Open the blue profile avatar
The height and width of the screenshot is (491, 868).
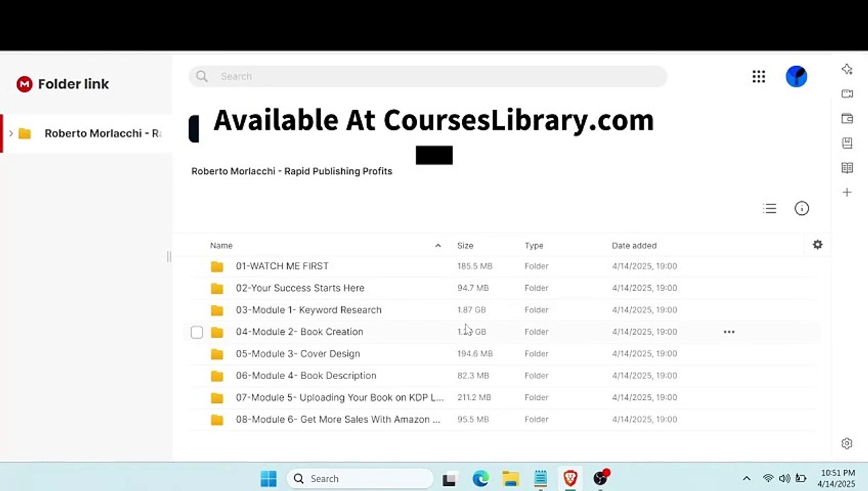[x=796, y=76]
